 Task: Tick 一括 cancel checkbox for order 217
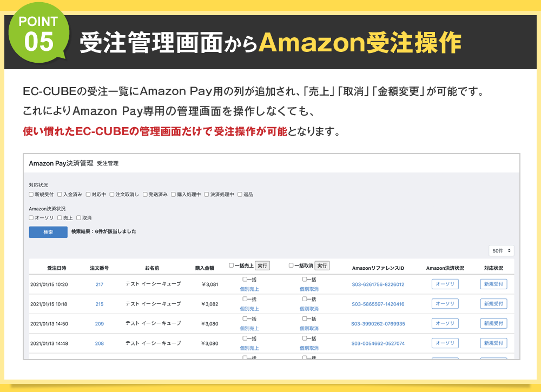[x=305, y=279]
